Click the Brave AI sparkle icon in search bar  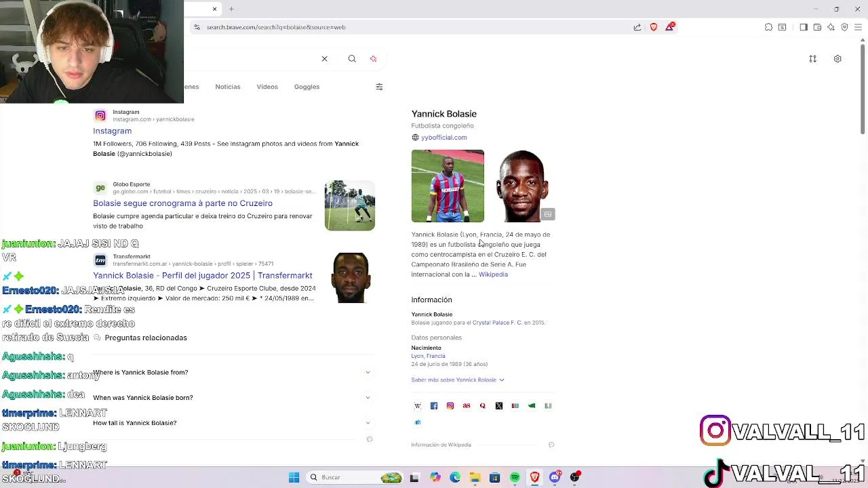(x=373, y=59)
